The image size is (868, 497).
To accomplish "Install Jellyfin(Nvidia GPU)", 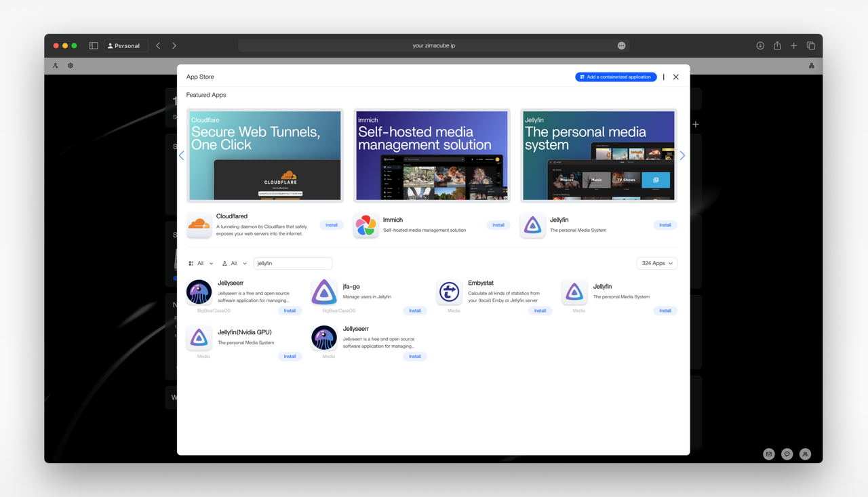I will pyautogui.click(x=290, y=356).
